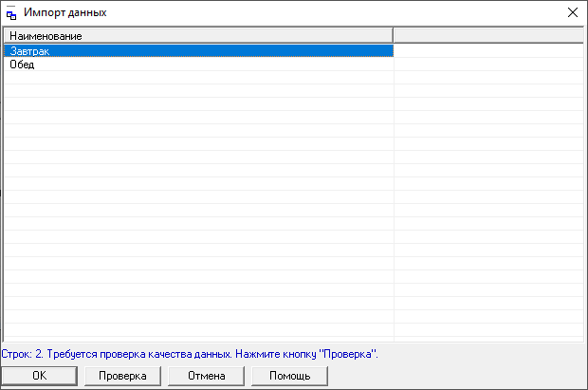Click the blue status message text

pyautogui.click(x=190, y=354)
